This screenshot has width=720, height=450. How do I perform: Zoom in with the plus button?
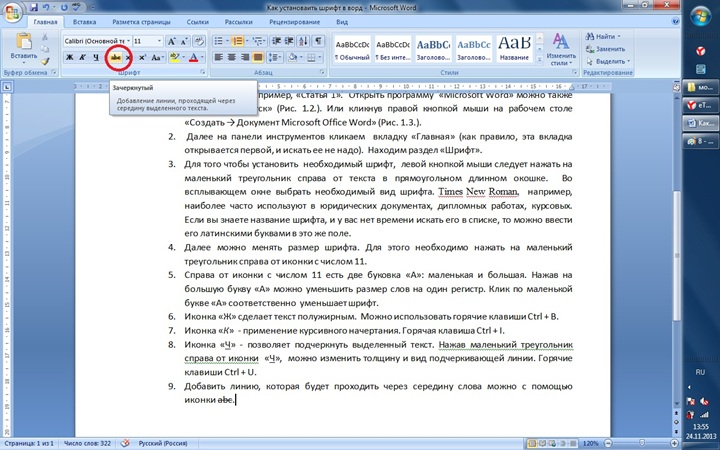[x=674, y=444]
